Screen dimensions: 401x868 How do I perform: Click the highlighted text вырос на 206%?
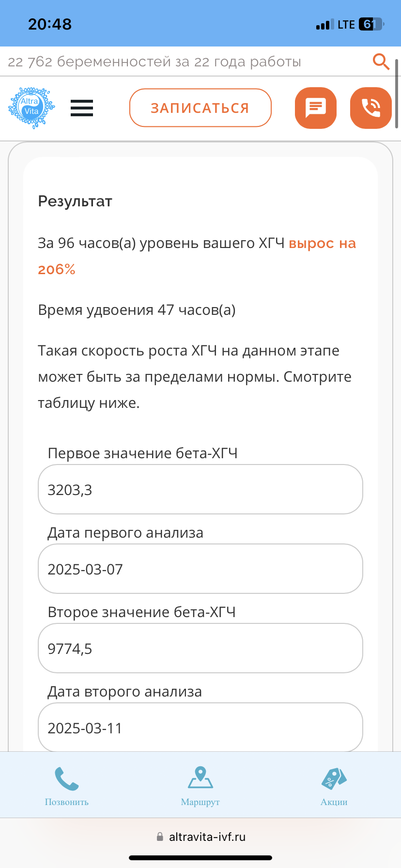click(322, 244)
